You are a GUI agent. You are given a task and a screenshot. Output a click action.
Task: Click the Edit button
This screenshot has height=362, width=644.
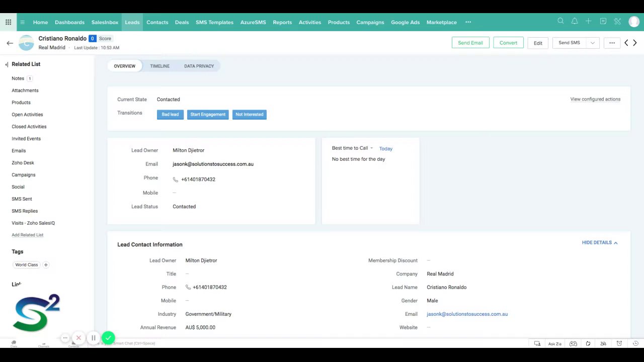coord(538,43)
